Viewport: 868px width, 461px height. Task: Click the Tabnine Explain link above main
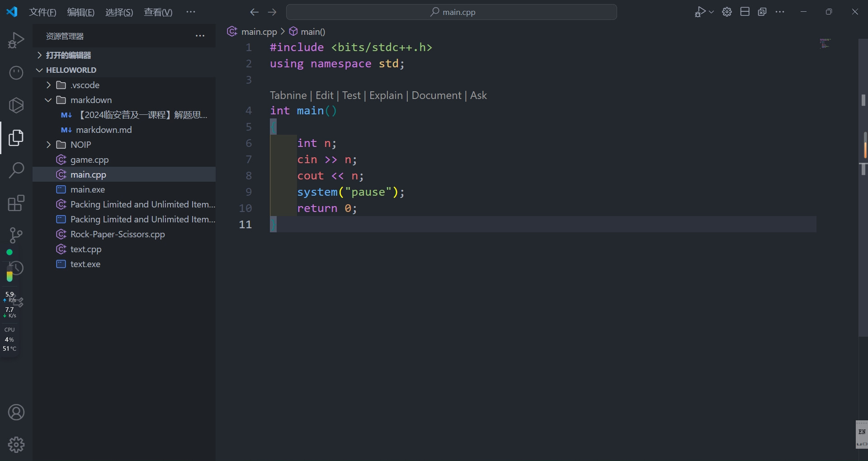386,95
